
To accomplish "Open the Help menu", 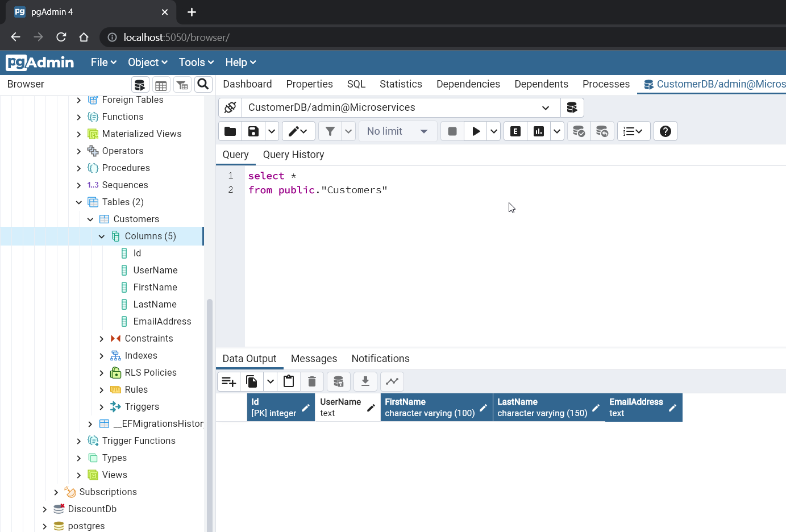I will [x=240, y=63].
